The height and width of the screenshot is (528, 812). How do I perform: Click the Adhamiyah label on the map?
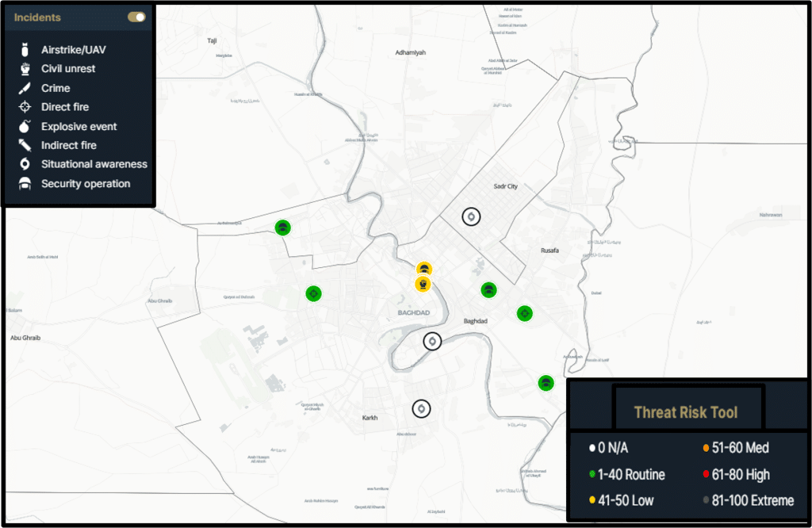(x=410, y=52)
